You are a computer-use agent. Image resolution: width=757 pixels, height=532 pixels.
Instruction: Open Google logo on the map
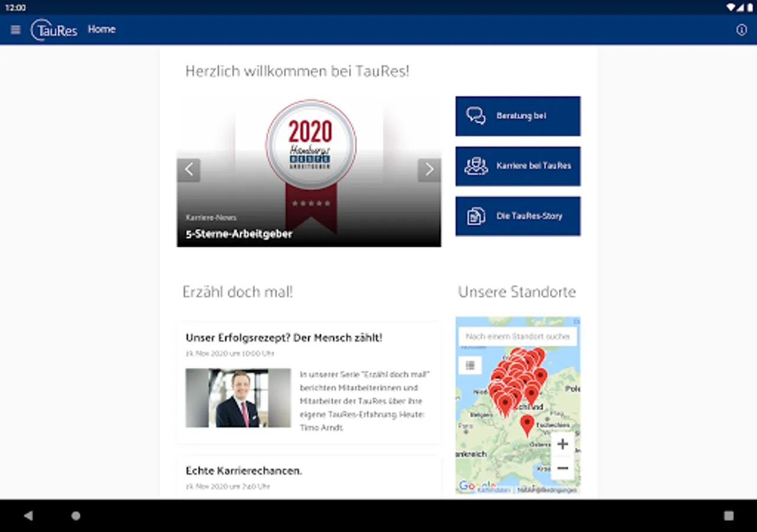pos(477,486)
